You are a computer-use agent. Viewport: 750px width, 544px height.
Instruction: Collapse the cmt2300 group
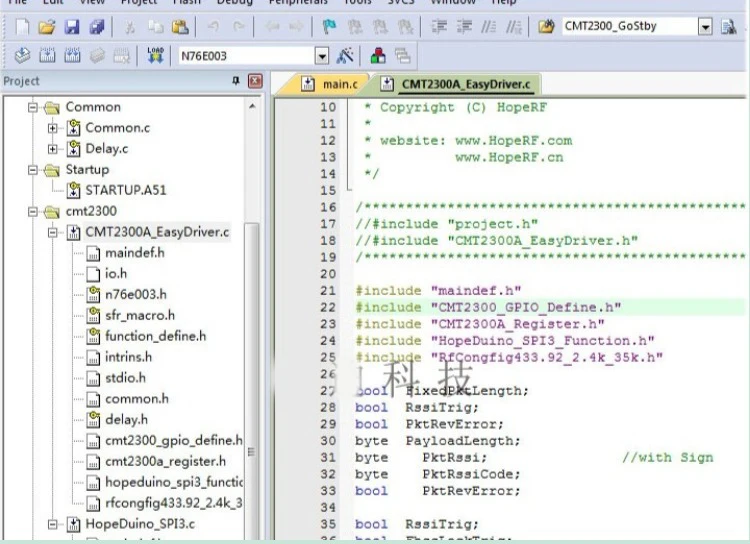(33, 211)
